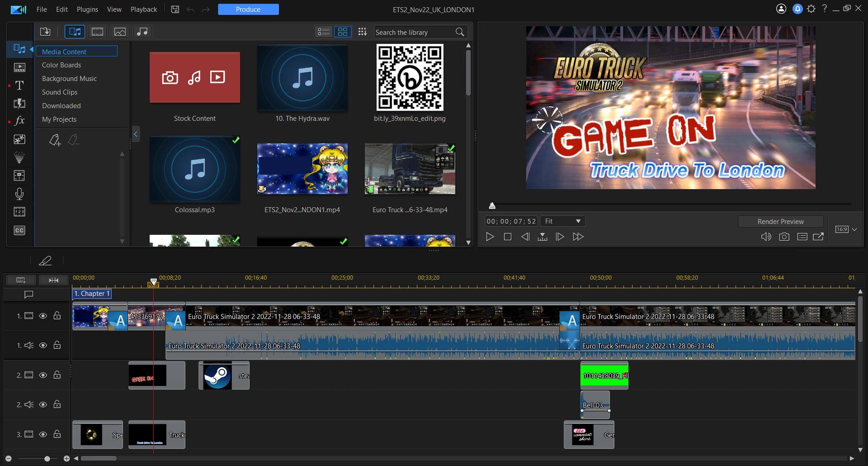Hide video track 2 with eye icon
Viewport: 868px width, 466px height.
click(43, 375)
